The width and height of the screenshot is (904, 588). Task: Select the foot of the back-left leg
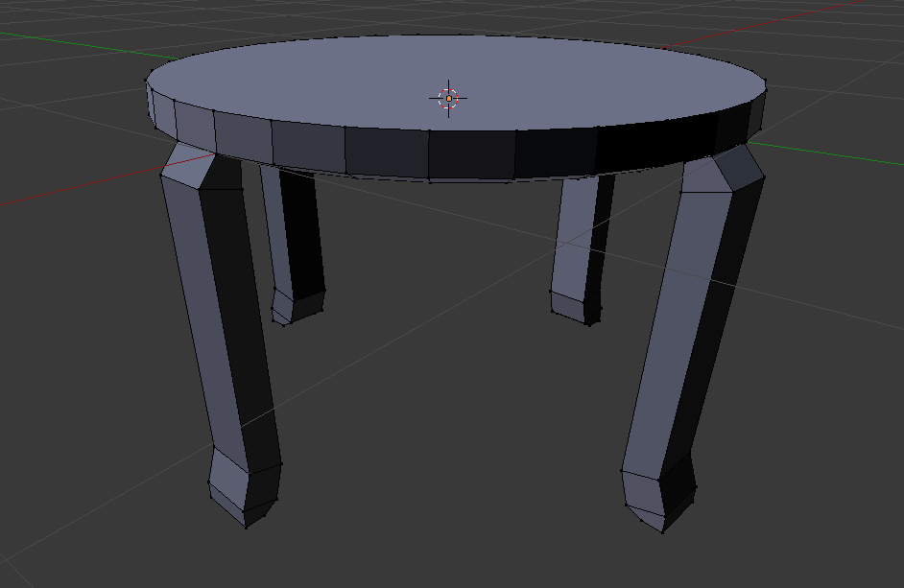(297, 306)
